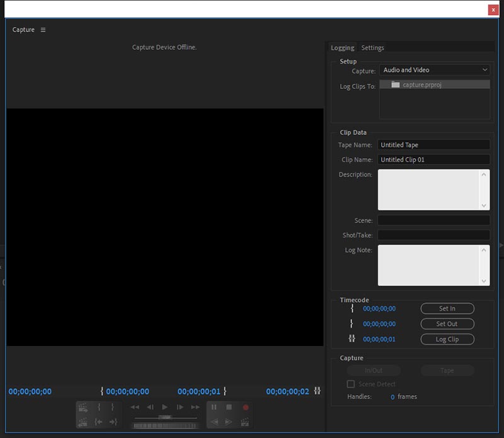The image size is (504, 438).
Task: Click the Set Out button
Action: [x=447, y=324]
